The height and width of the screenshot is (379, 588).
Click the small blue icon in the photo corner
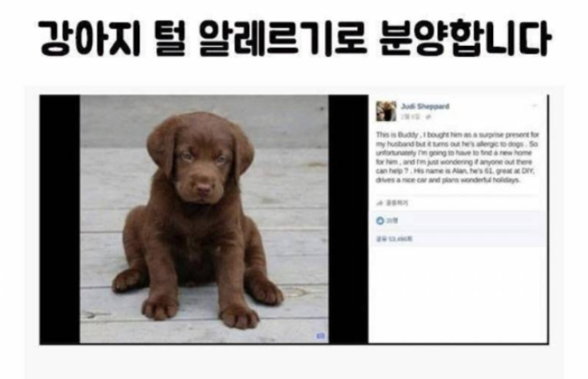point(320,336)
